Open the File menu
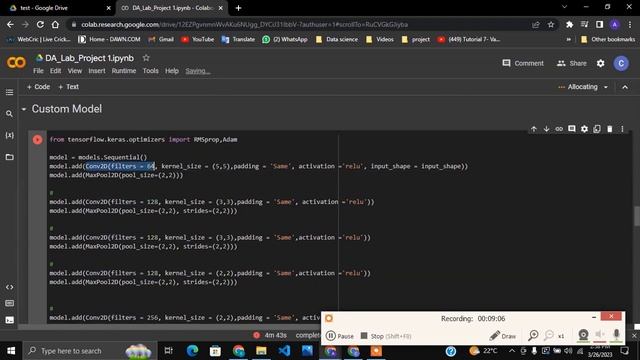640x360 pixels. pos(38,71)
